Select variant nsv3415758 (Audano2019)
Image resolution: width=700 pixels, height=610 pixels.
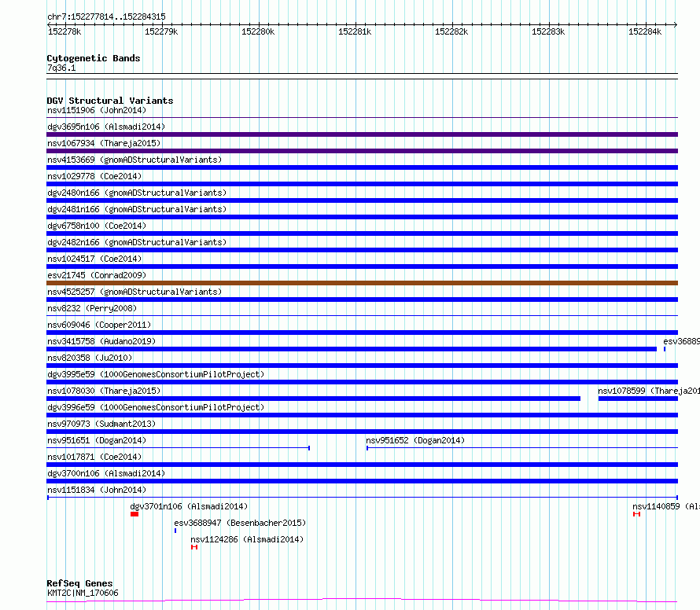click(101, 341)
